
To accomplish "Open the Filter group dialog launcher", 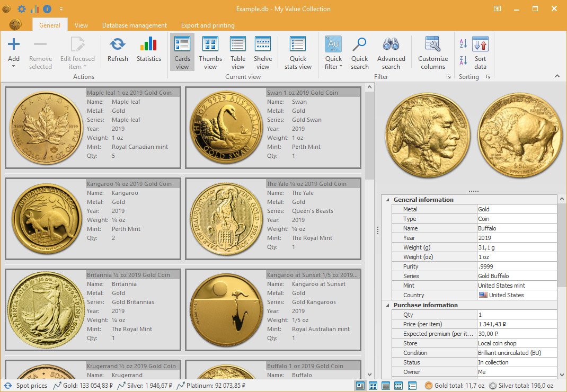I will pyautogui.click(x=448, y=77).
